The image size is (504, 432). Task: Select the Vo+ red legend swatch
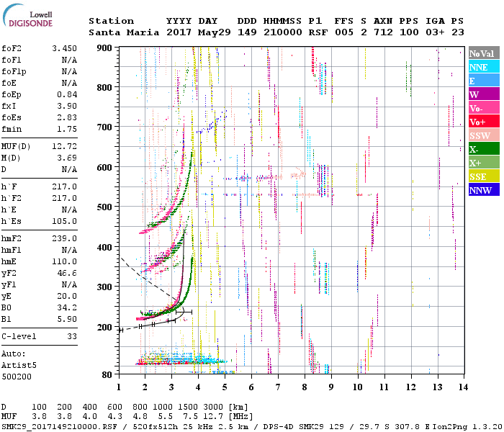point(484,122)
